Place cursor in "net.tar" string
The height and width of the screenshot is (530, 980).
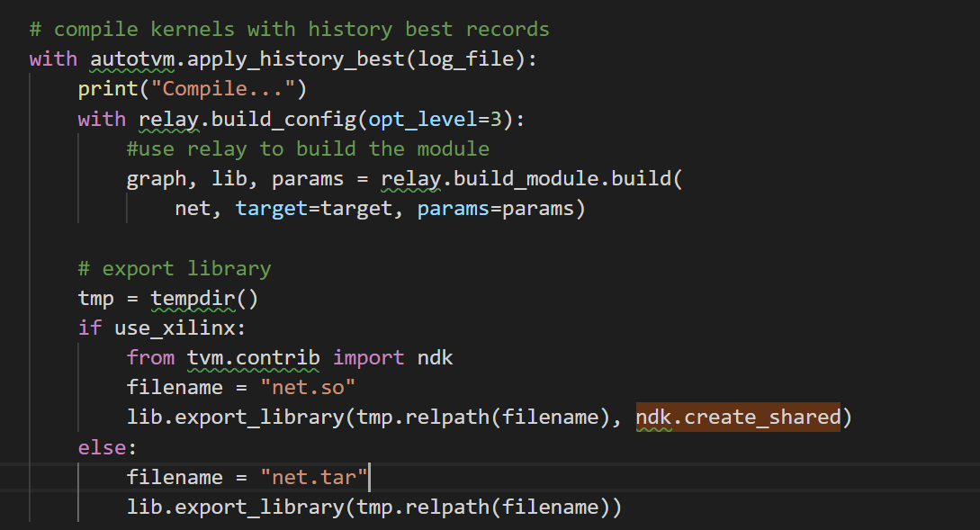click(x=314, y=477)
